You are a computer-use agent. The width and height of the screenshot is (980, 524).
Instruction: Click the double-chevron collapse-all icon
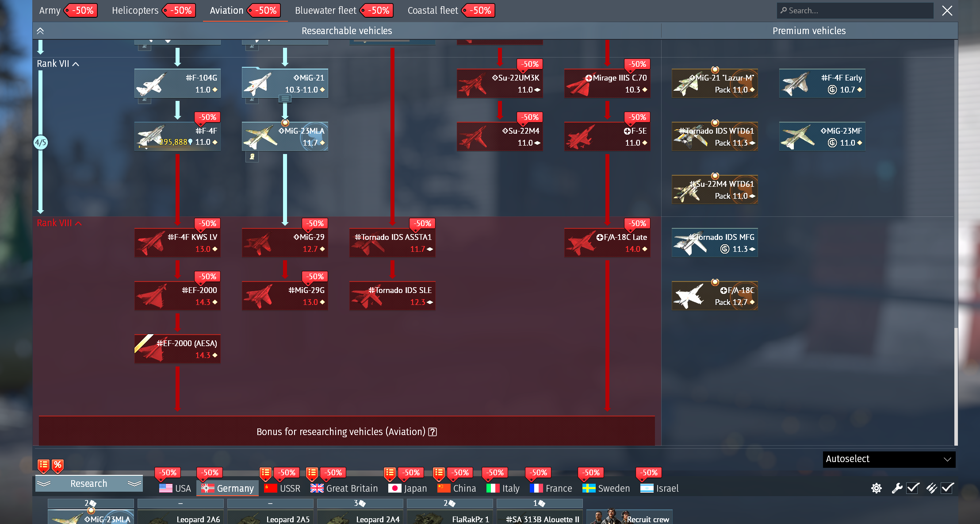(x=40, y=31)
